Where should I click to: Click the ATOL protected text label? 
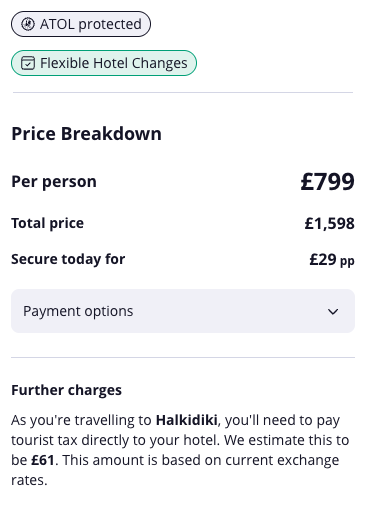[91, 24]
